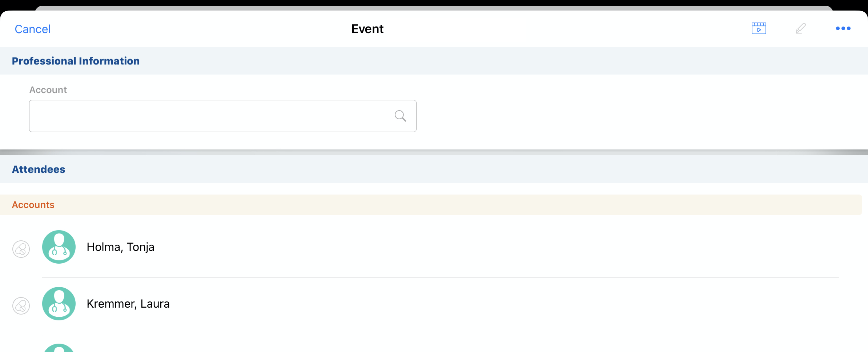This screenshot has height=352, width=868.
Task: Click the Account field label
Action: click(48, 90)
